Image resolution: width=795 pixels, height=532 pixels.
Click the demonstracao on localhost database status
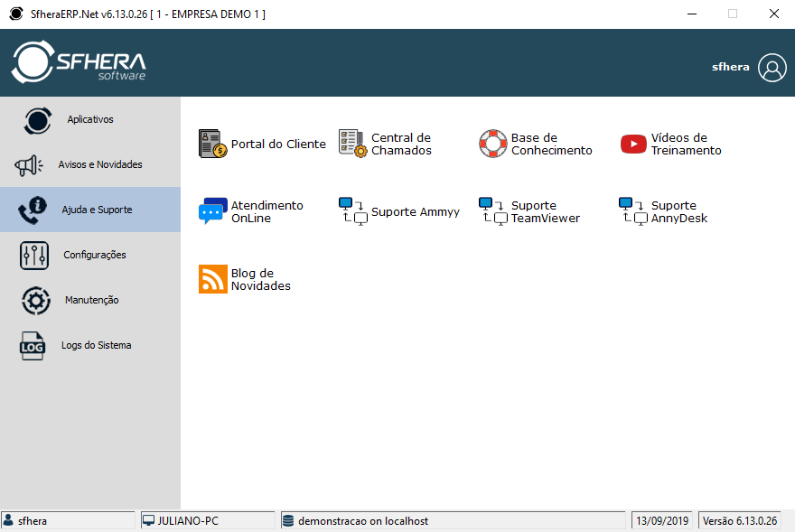tap(363, 521)
